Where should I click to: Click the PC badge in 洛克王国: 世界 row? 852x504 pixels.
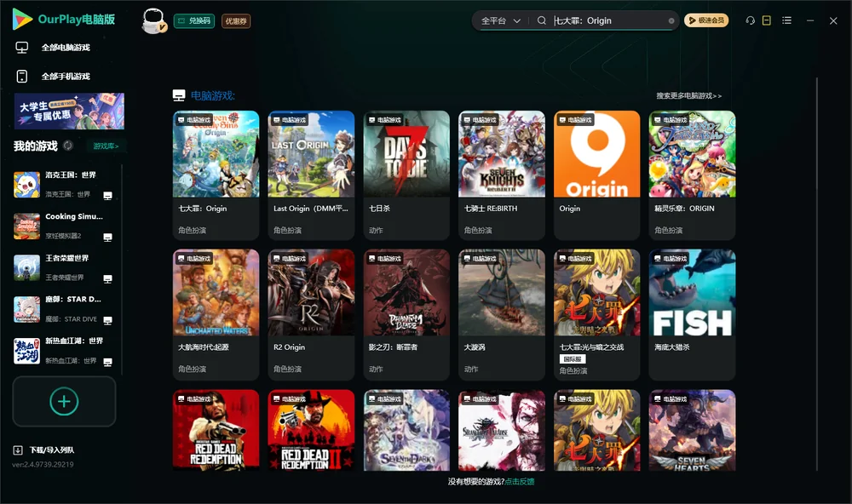(107, 196)
